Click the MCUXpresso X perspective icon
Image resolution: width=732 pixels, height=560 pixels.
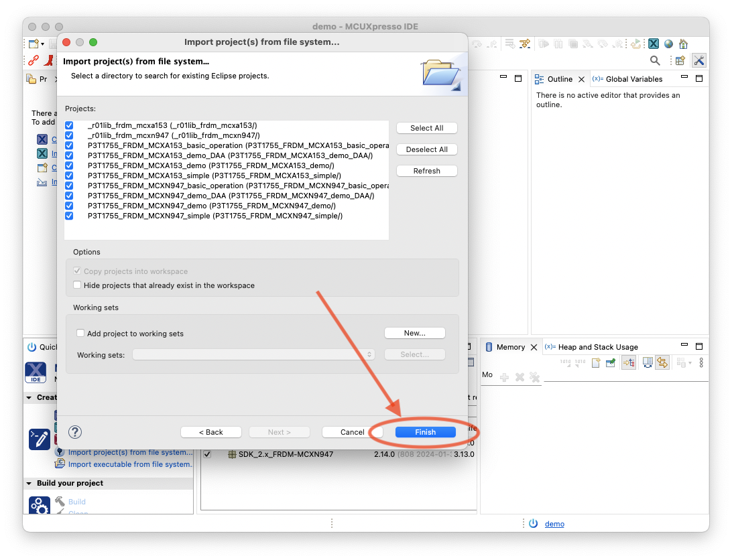[x=654, y=44]
